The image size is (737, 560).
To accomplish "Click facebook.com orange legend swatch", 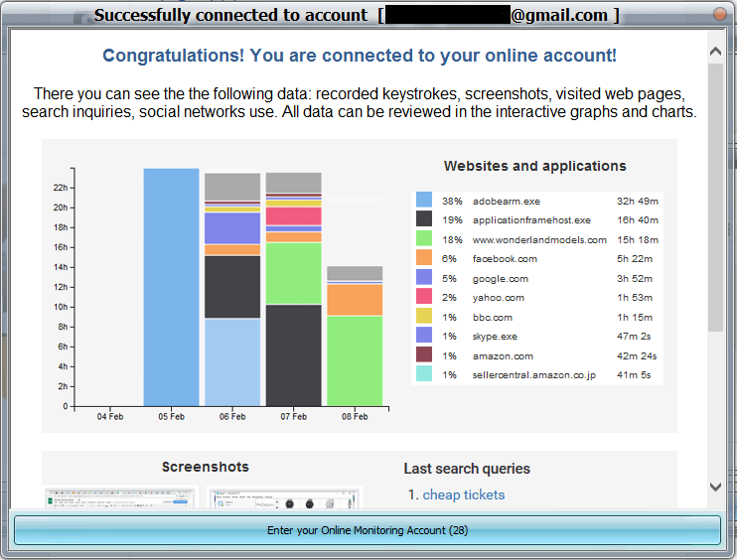I will pos(424,257).
